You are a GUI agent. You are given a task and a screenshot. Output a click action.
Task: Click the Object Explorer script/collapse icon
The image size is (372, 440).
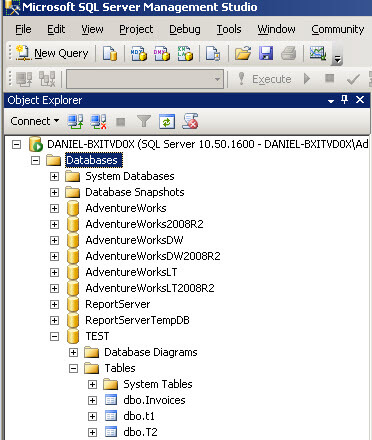pos(190,121)
